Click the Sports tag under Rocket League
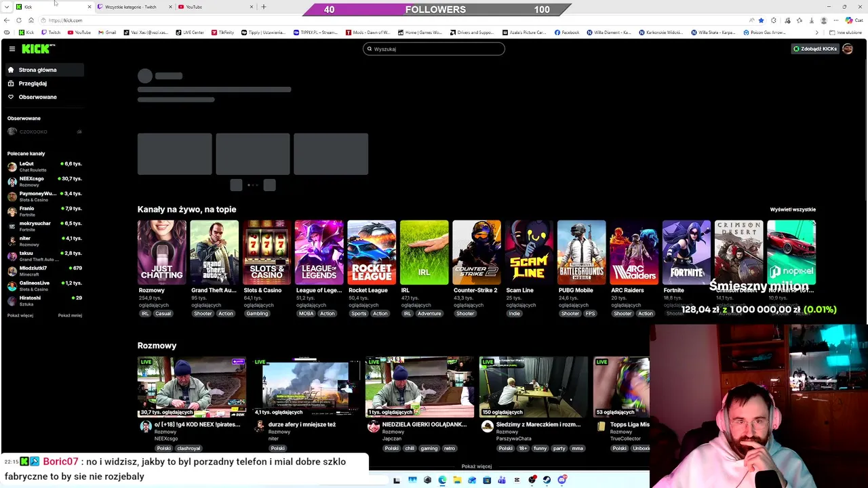The image size is (868, 488). point(359,314)
